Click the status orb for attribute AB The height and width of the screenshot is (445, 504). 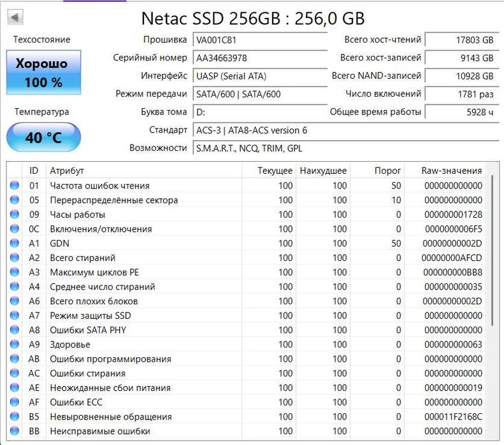(x=15, y=358)
